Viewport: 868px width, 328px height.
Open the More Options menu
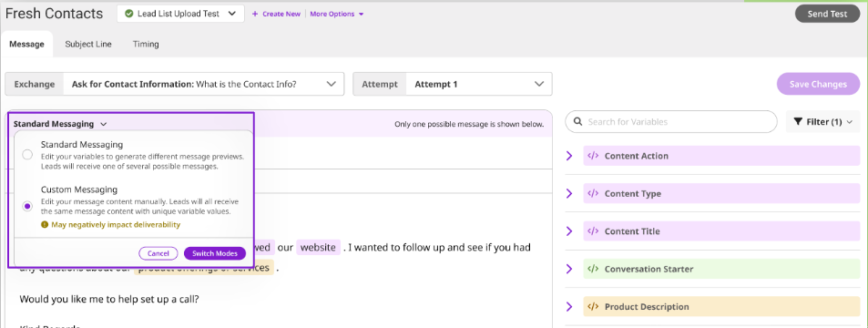pyautogui.click(x=337, y=14)
